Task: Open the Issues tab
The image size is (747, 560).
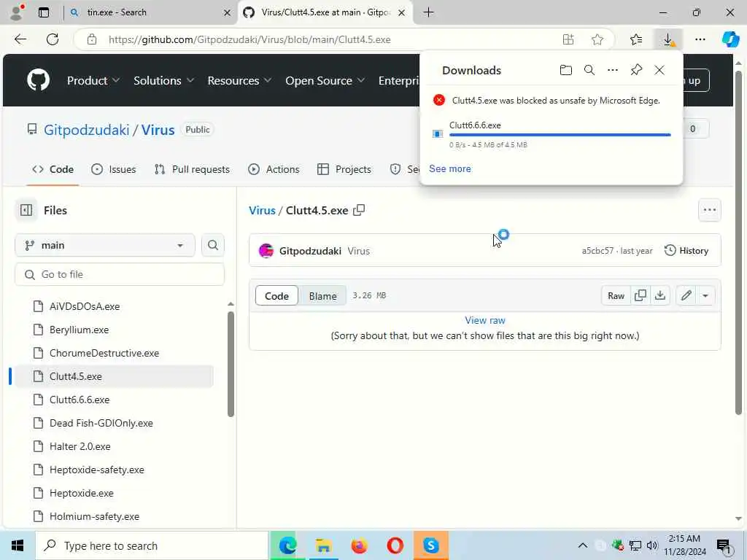Action: pos(113,169)
